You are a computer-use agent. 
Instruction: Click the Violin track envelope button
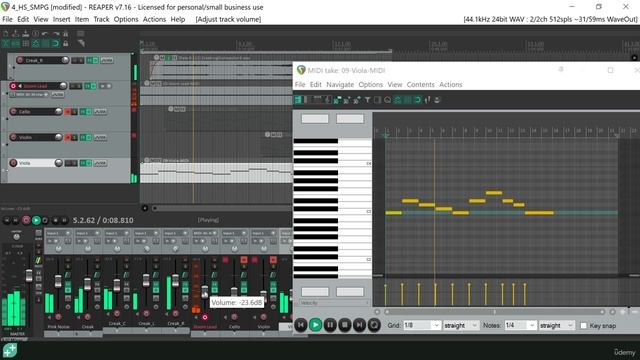(100, 138)
